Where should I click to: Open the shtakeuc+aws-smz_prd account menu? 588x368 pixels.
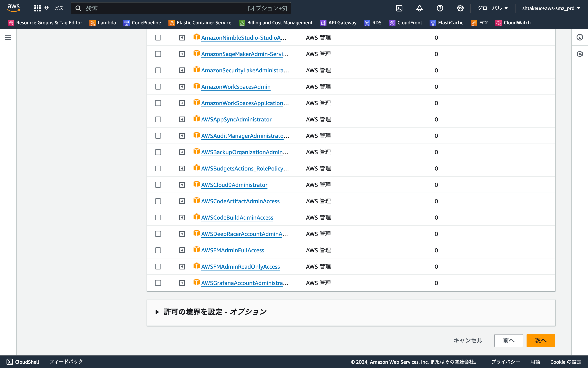551,8
